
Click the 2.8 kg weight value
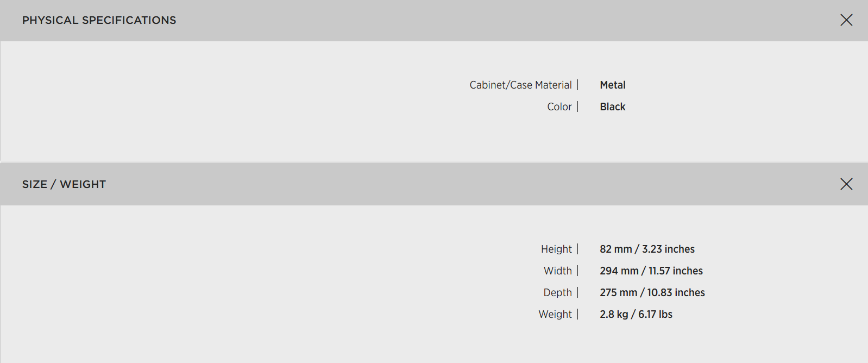pos(614,315)
